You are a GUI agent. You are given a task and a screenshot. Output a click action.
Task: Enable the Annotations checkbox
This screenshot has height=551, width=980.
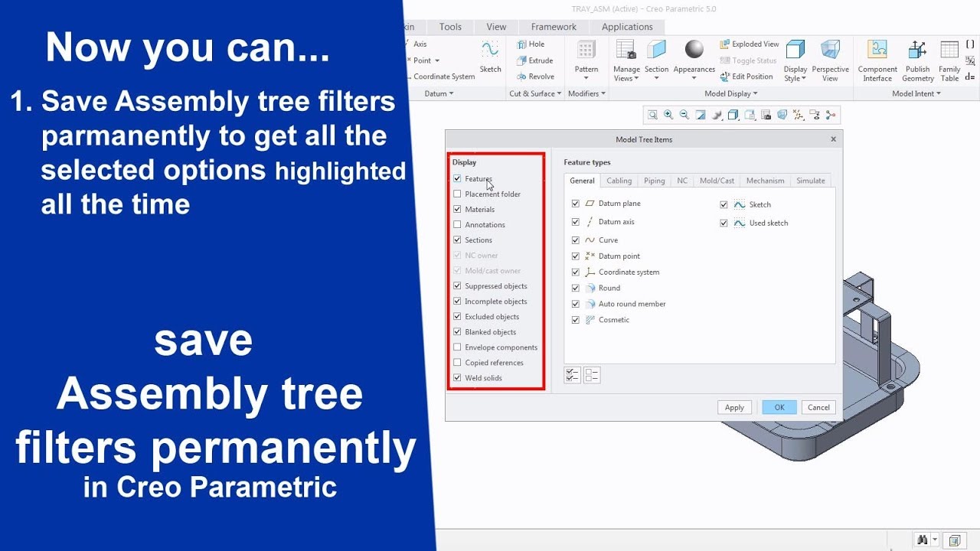click(457, 225)
